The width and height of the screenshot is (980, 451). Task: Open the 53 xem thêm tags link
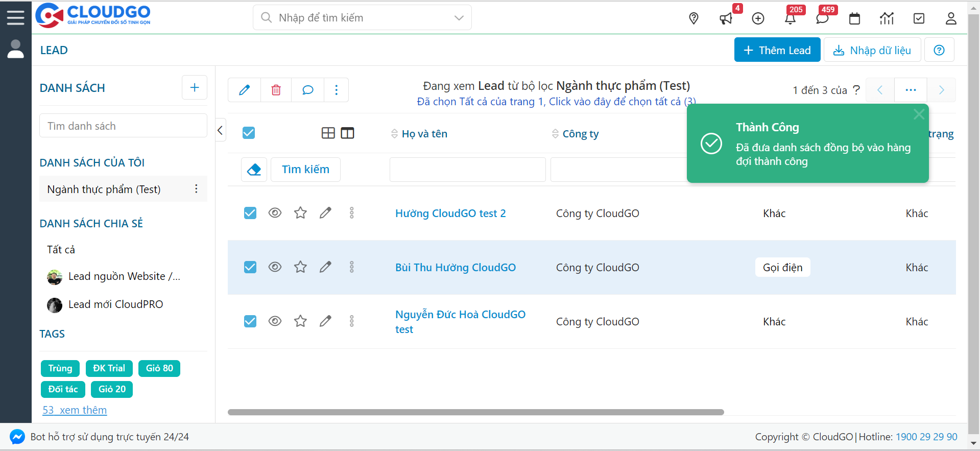(75, 410)
